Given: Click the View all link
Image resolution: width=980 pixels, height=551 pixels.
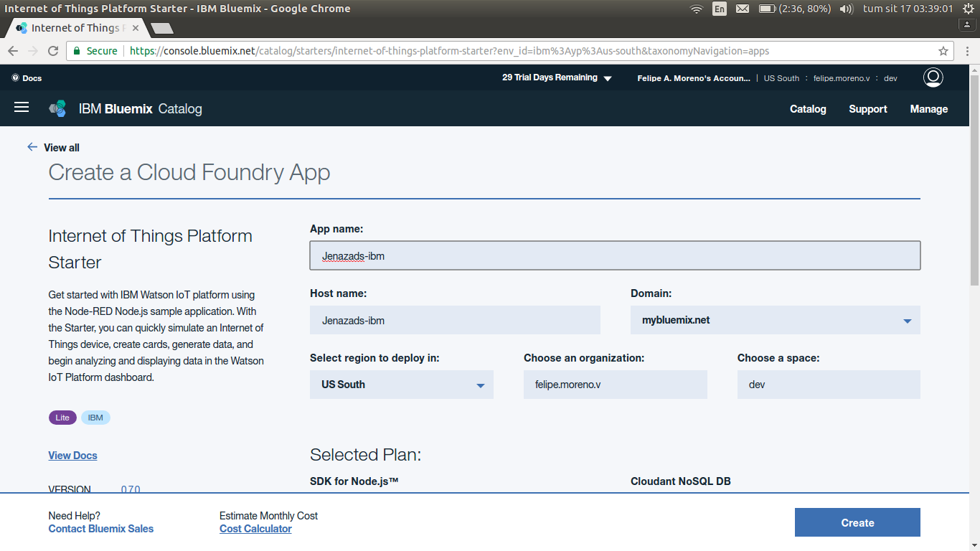Looking at the screenshot, I should (x=62, y=148).
